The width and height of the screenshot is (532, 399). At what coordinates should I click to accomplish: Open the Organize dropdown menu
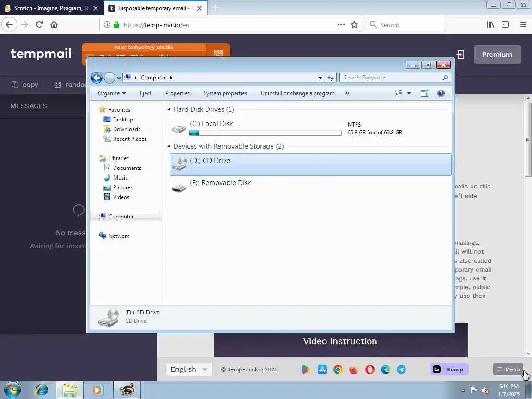(x=112, y=93)
